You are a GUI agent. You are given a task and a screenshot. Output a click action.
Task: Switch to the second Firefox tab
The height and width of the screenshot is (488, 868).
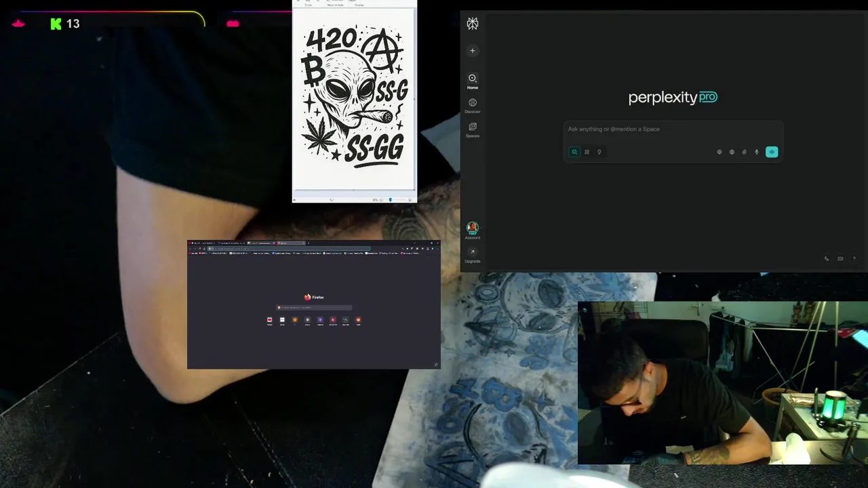pyautogui.click(x=232, y=243)
